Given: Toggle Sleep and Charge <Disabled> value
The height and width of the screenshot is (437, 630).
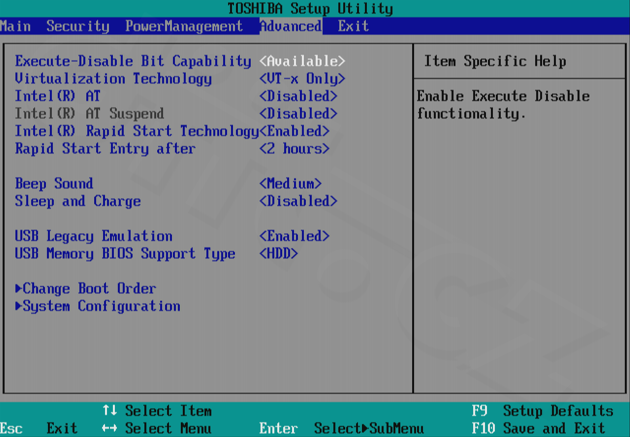Looking at the screenshot, I should click(x=298, y=201).
